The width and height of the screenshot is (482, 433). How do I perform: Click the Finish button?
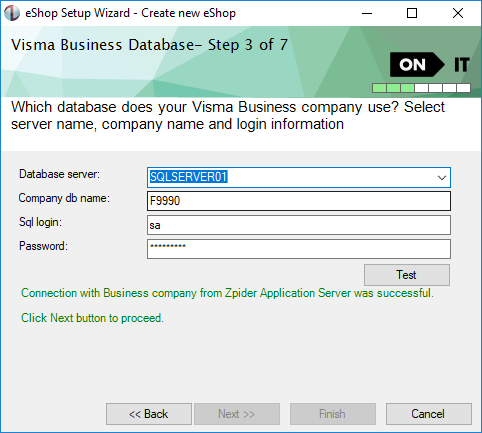(x=333, y=414)
